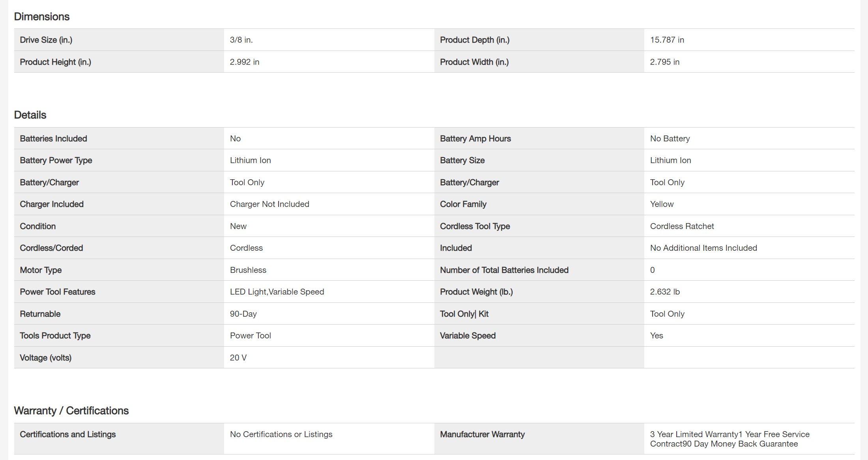Screen dimensions: 868x460
Task: Click the Product Height (in.) label
Action: (x=56, y=62)
